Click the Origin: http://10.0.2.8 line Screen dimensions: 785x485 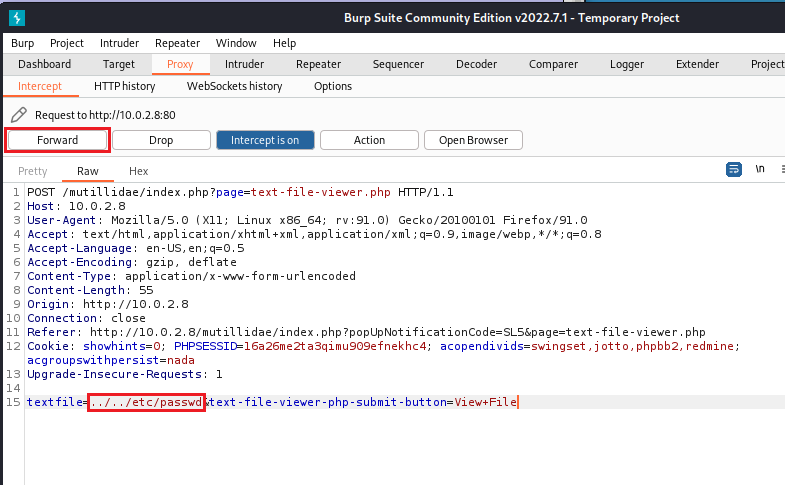[108, 304]
